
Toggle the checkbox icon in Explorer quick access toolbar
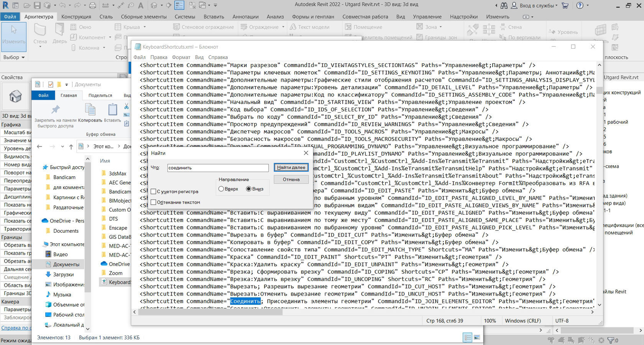pos(51,84)
